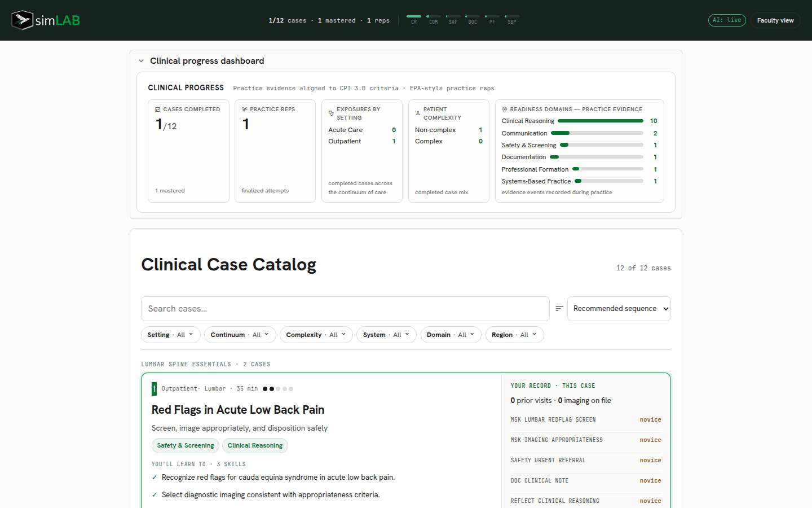This screenshot has height=508, width=812.
Task: Click the green case number 1 badge
Action: click(154, 389)
